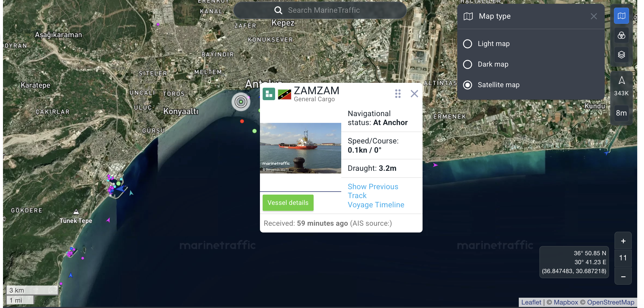
Task: Open the Voyage Timeline link
Action: click(x=376, y=205)
